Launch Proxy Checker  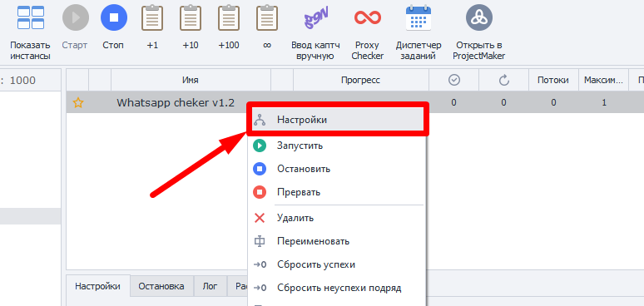[368, 17]
